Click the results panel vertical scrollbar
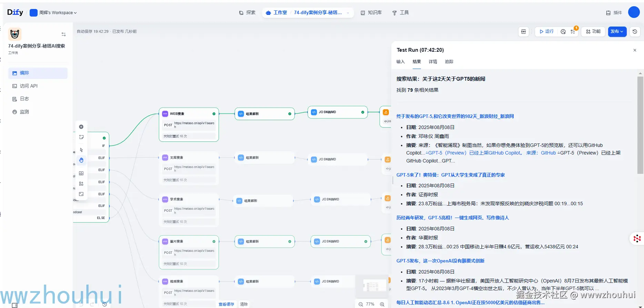This screenshot has height=308, width=644. [640, 125]
